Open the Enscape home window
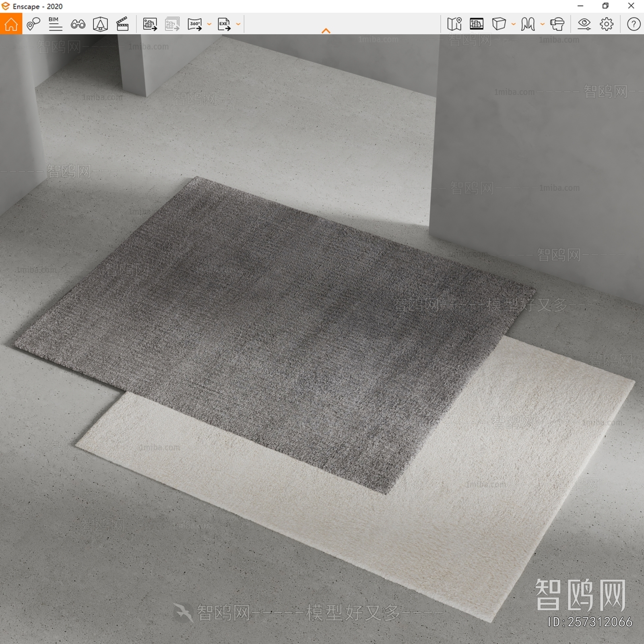The height and width of the screenshot is (644, 644). pos(11,24)
